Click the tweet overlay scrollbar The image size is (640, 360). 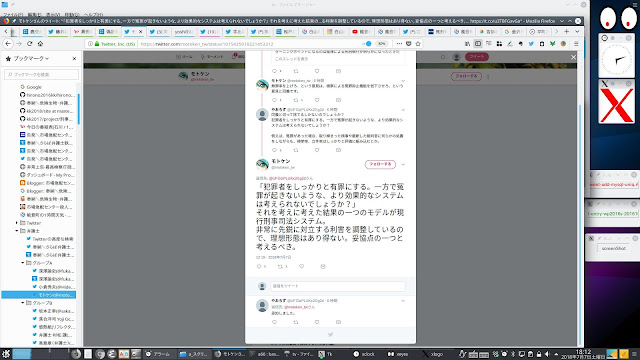pyautogui.click(x=580, y=224)
